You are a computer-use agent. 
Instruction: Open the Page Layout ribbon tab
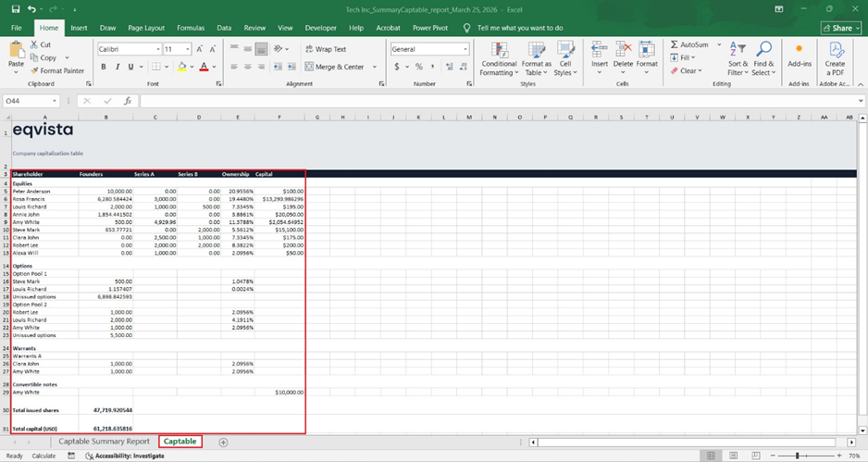click(x=146, y=29)
